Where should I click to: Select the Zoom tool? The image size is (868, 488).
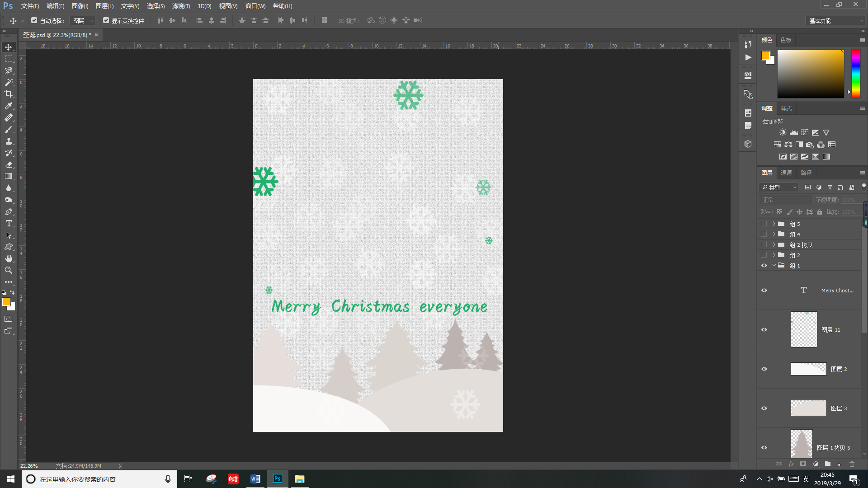tap(9, 270)
